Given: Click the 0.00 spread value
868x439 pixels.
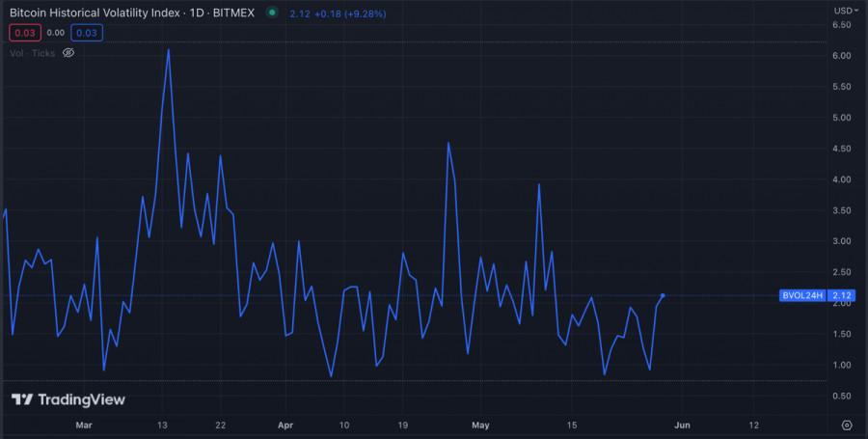Looking at the screenshot, I should tap(55, 33).
